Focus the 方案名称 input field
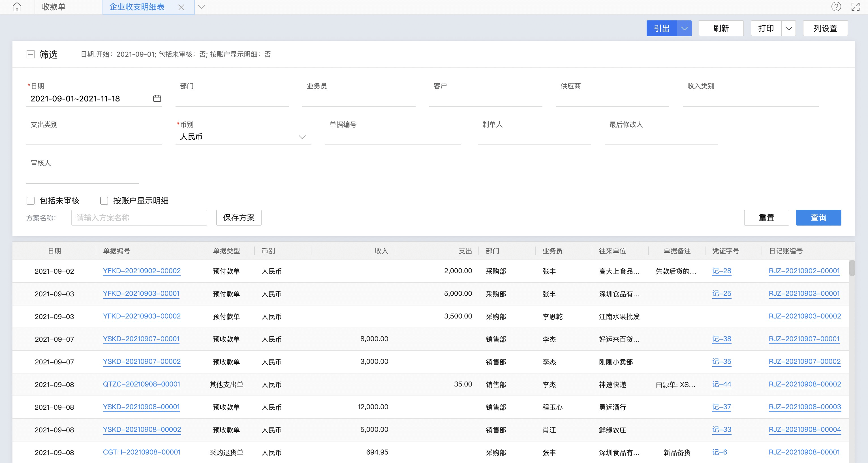This screenshot has height=463, width=868. [139, 218]
